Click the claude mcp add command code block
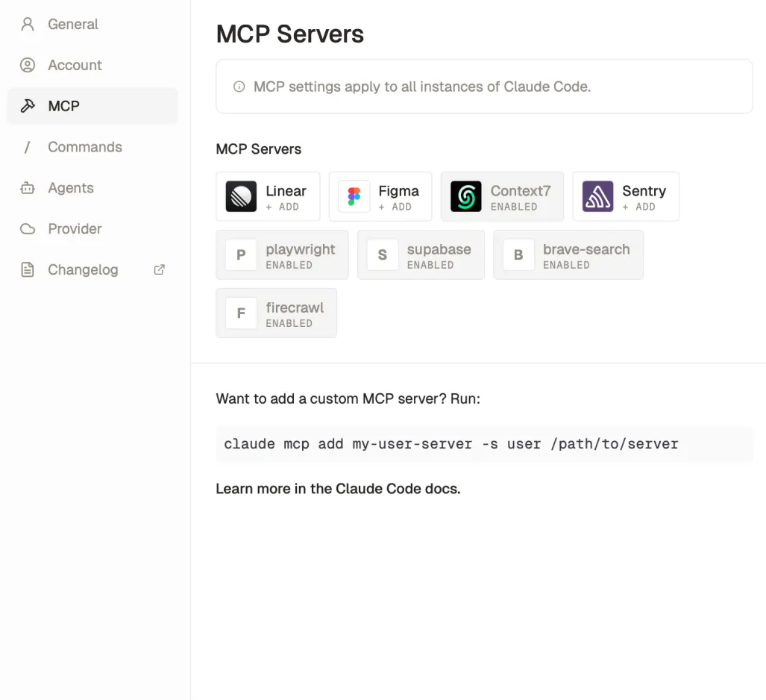766x700 pixels. pyautogui.click(x=484, y=444)
